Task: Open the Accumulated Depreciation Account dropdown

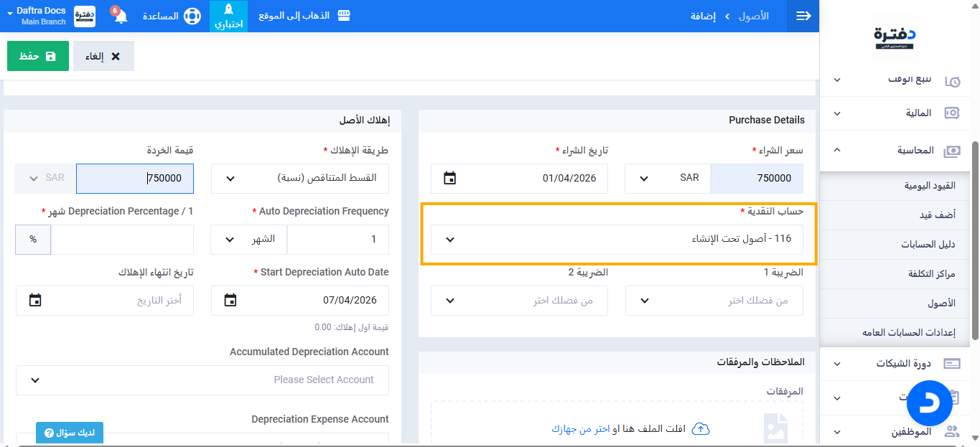Action: [x=202, y=380]
